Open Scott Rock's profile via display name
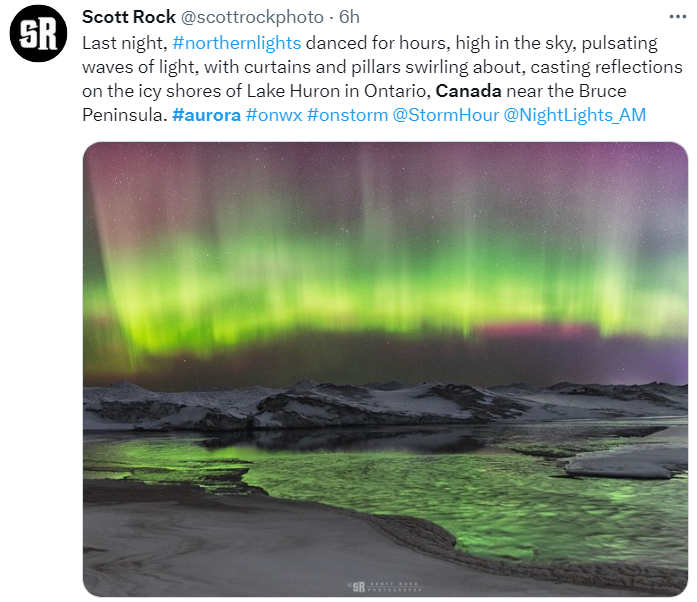This screenshot has width=697, height=602. (x=129, y=17)
